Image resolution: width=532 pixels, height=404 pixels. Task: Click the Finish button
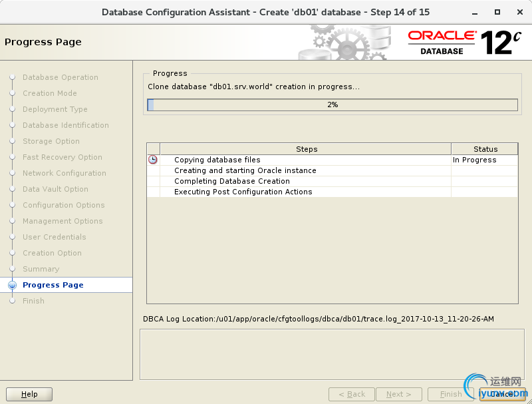click(x=451, y=394)
